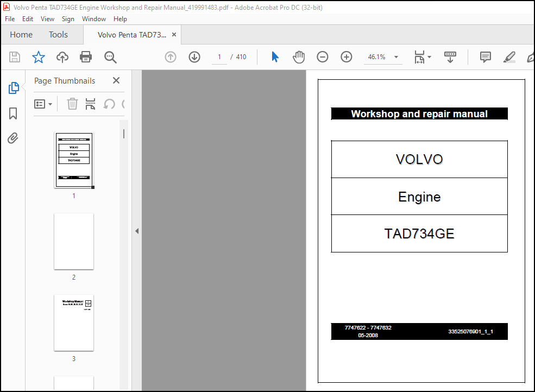This screenshot has width=535, height=392.
Task: Activate the Hand pan tool
Action: click(x=299, y=57)
